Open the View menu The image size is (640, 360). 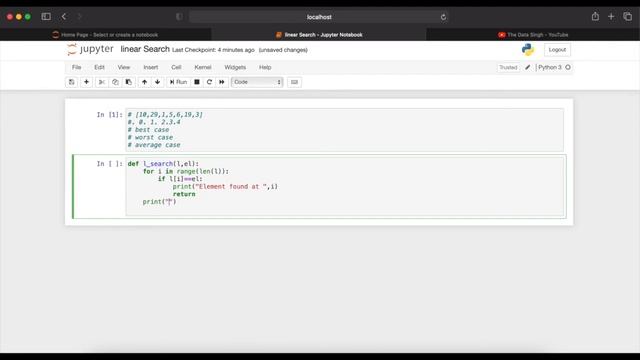point(124,67)
